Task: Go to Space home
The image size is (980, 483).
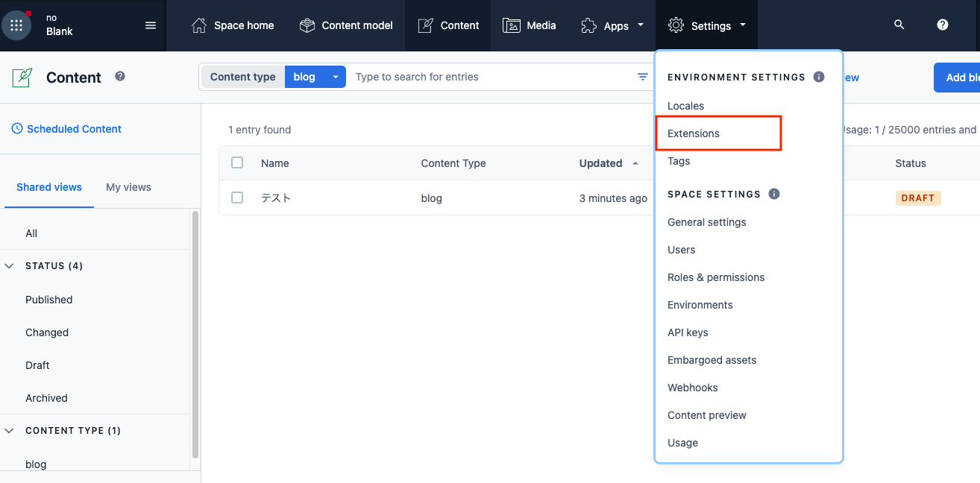Action: (233, 25)
